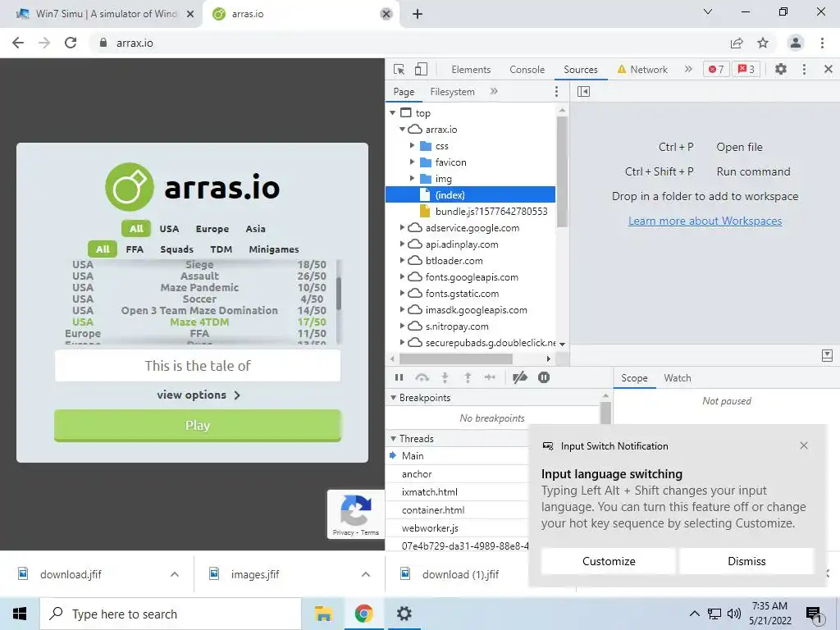
Task: Select the Maze 4TDM server row
Action: pyautogui.click(x=199, y=322)
